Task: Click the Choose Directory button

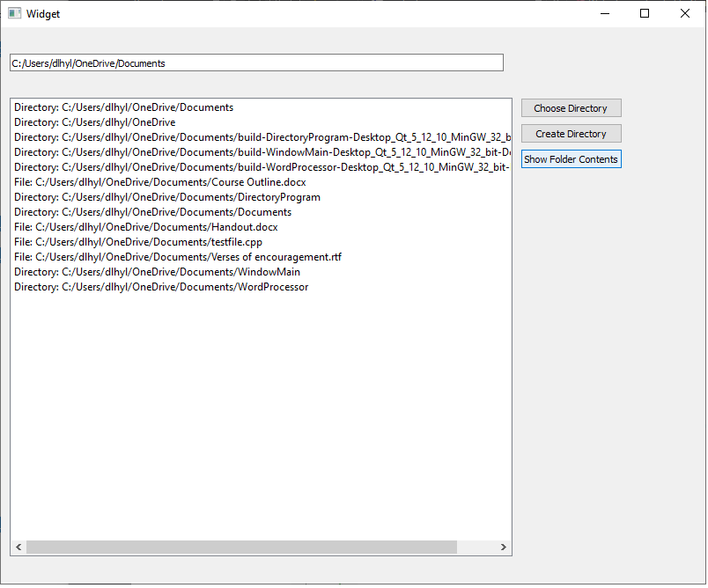Action: point(571,107)
